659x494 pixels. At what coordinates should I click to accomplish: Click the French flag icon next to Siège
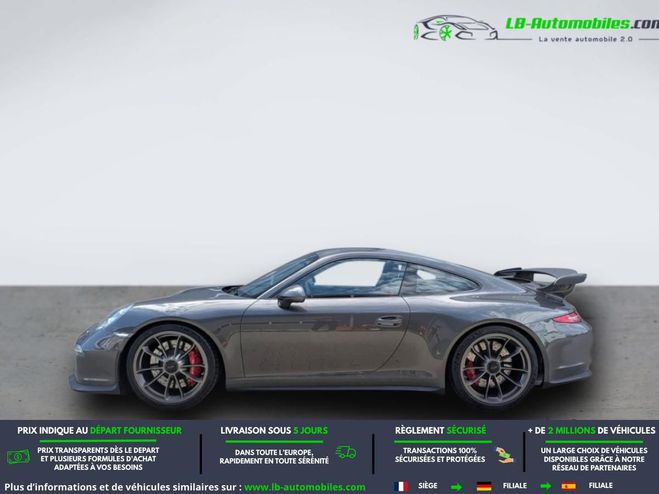[x=401, y=486]
